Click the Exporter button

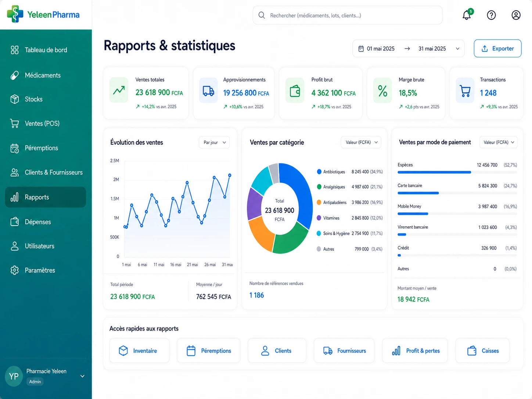tap(497, 48)
